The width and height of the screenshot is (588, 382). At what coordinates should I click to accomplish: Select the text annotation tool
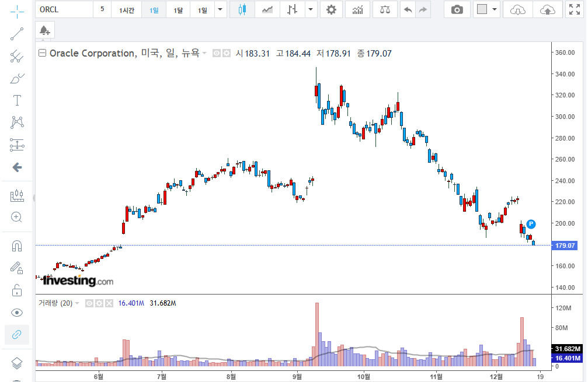click(17, 100)
